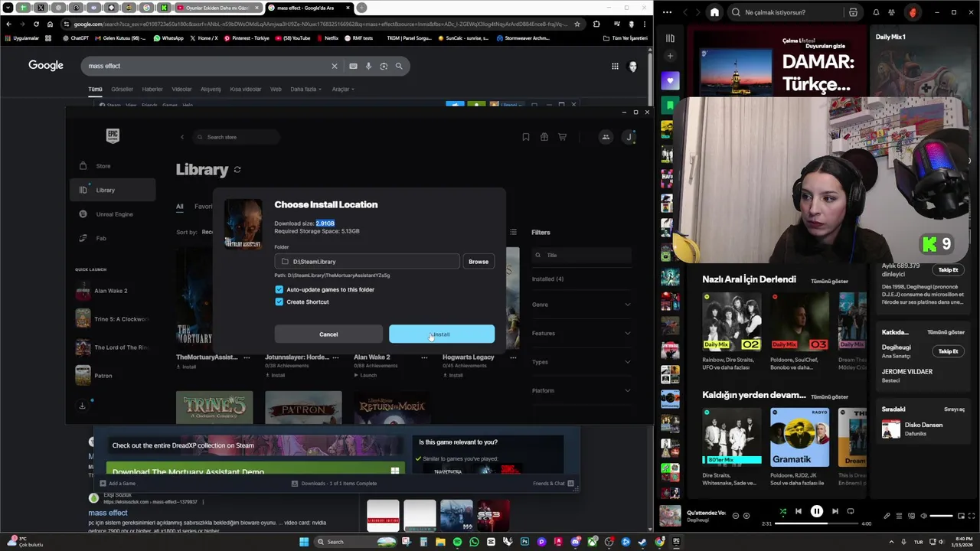Select the All tab in Epic Library

coord(180,207)
